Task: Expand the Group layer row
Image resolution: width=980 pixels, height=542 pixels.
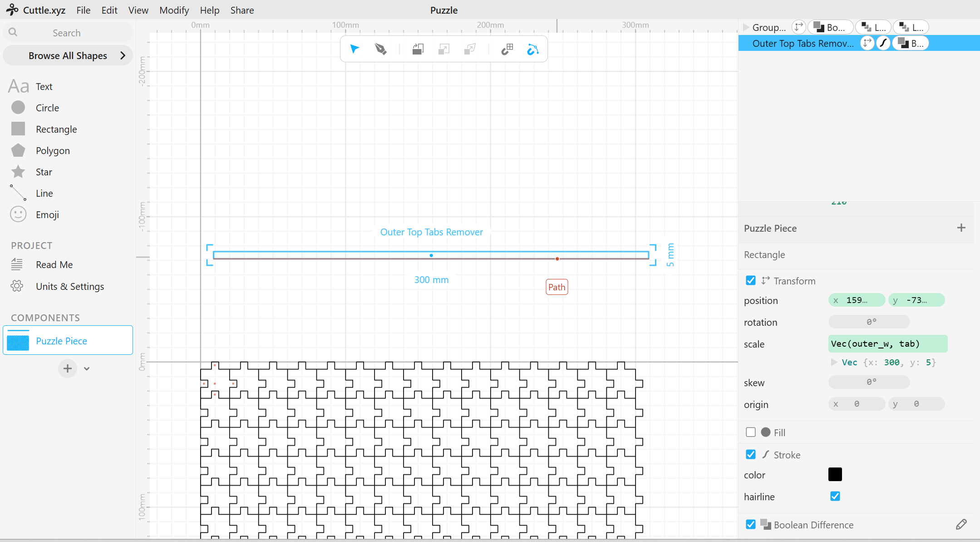Action: click(746, 27)
